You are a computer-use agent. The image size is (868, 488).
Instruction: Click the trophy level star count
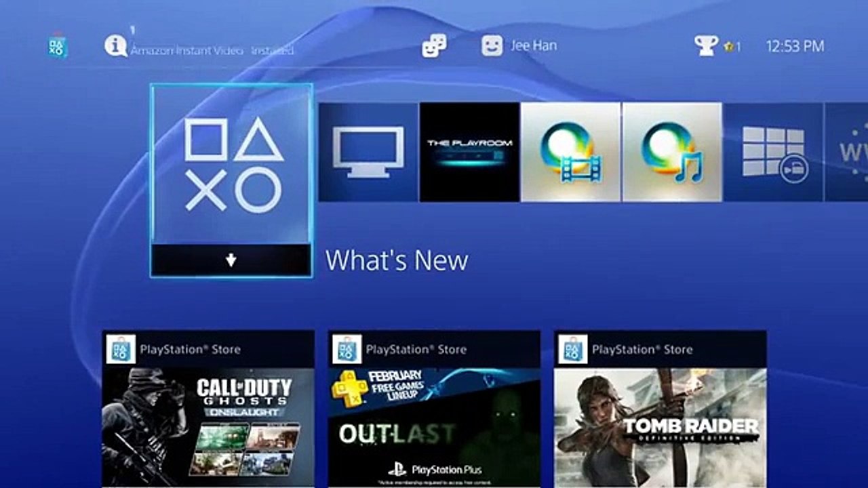click(x=732, y=47)
